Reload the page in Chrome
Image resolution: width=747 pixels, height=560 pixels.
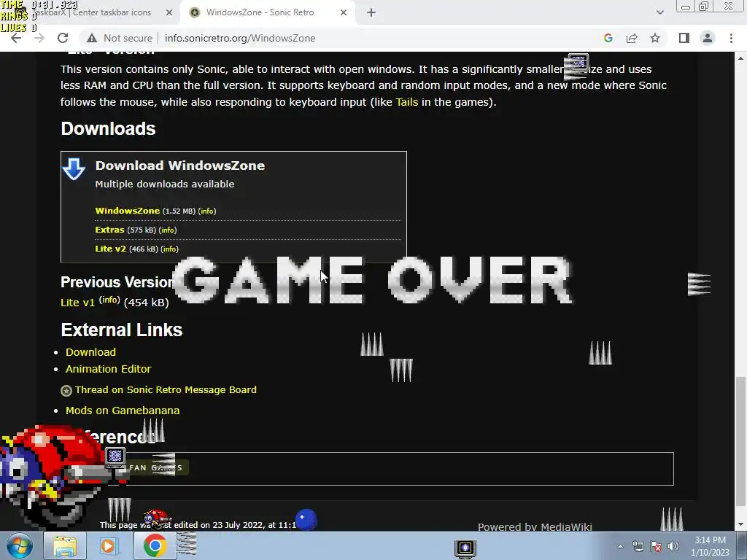tap(63, 38)
